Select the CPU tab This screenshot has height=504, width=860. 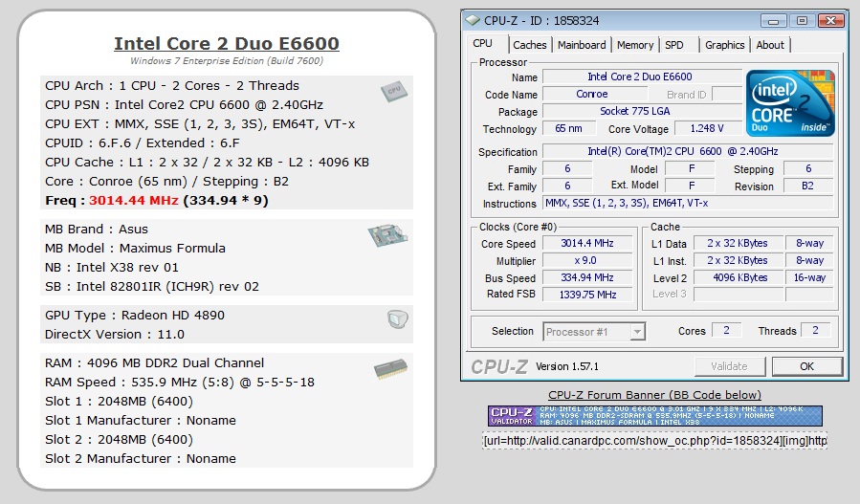[483, 43]
